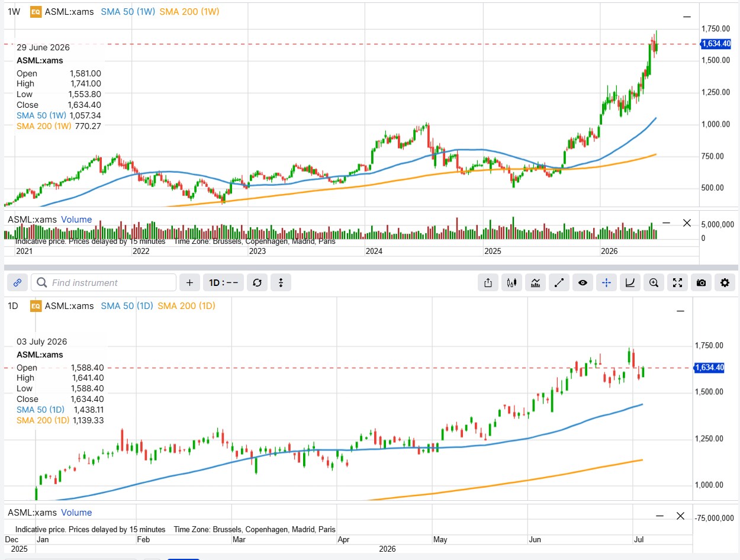This screenshot has height=560, width=740.
Task: Click the plus button beside the search box
Action: click(189, 283)
